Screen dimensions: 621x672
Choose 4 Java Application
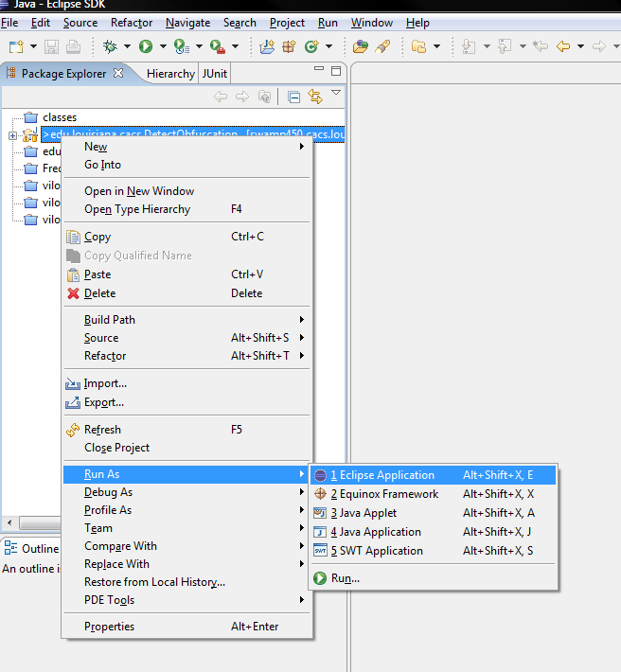tap(433, 531)
